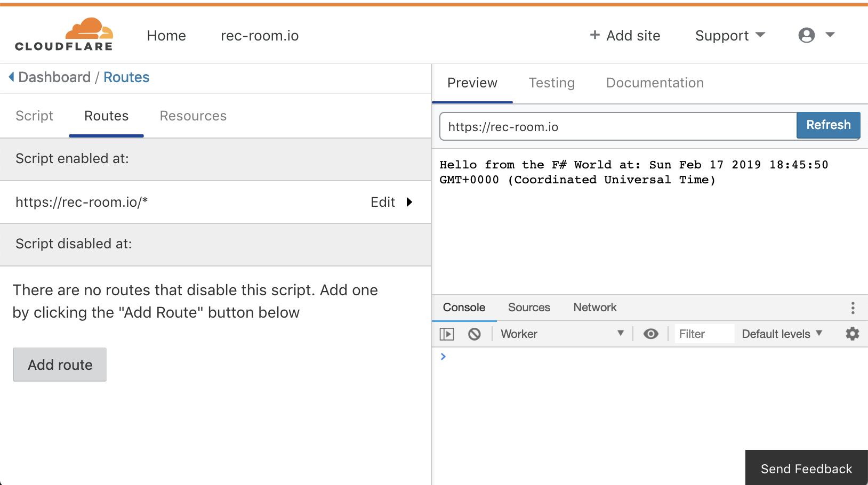The width and height of the screenshot is (868, 485).
Task: Refresh the preview
Action: (828, 125)
